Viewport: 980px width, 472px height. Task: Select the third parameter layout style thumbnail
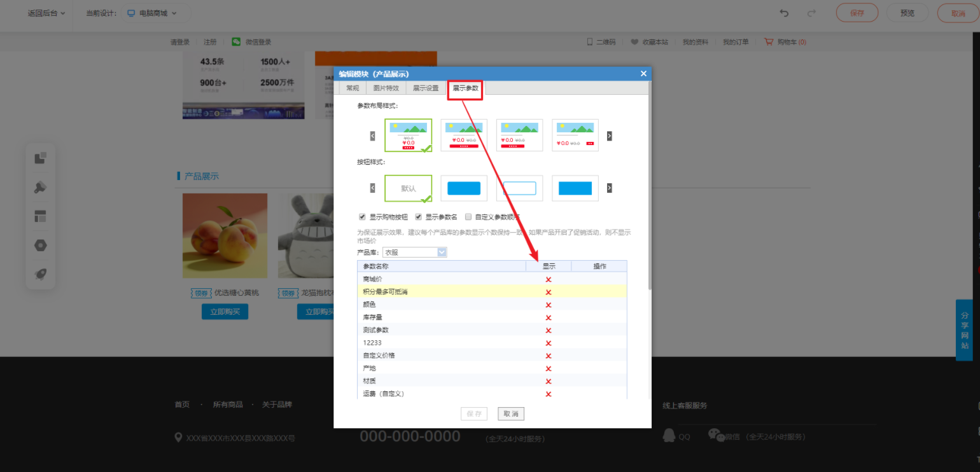[519, 135]
